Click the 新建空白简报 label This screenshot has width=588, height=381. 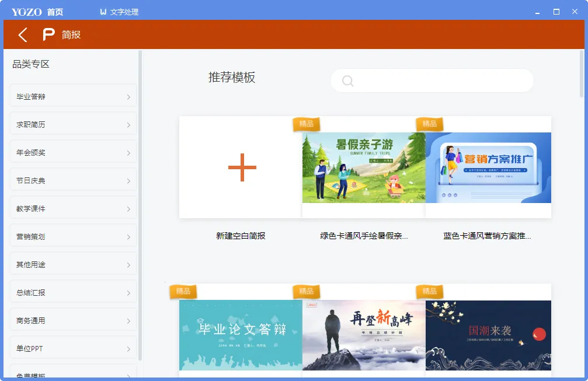click(241, 236)
